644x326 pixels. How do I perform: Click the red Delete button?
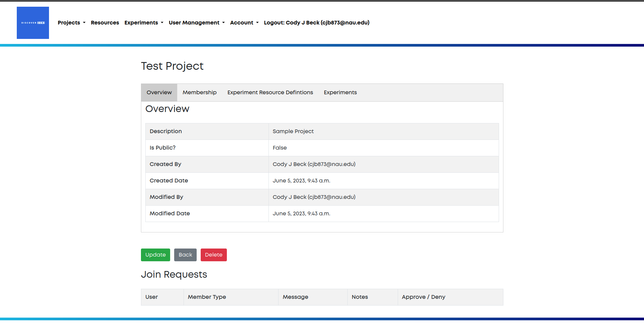tap(214, 255)
